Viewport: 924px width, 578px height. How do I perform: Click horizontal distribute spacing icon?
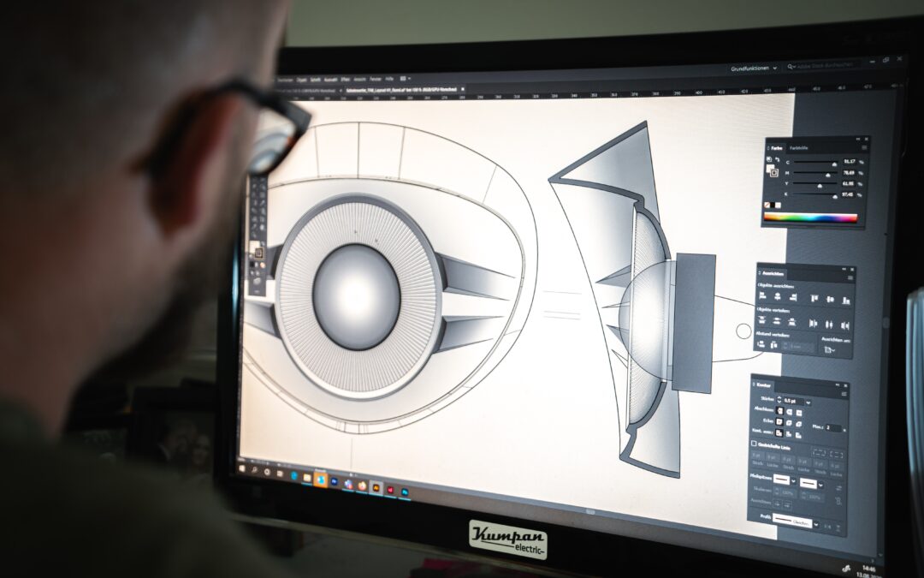click(773, 345)
